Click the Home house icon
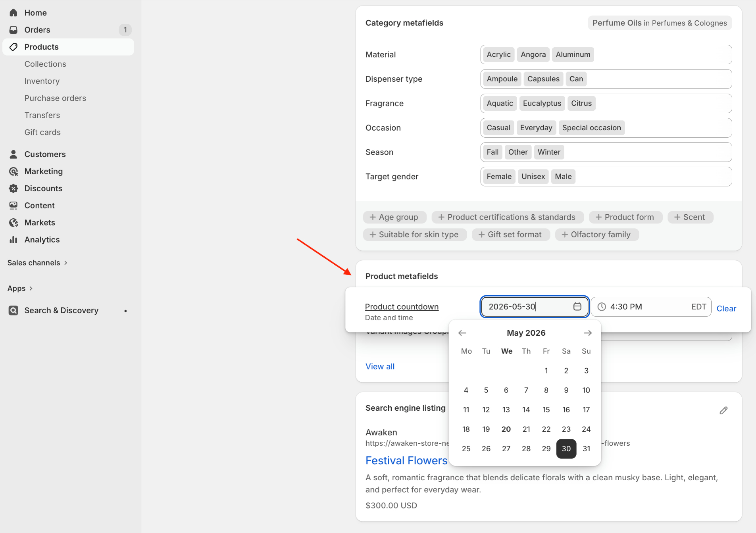This screenshot has width=756, height=533. coord(13,13)
